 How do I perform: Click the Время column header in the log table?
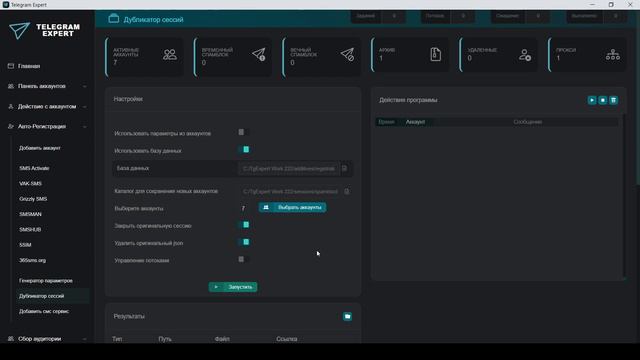pos(386,122)
